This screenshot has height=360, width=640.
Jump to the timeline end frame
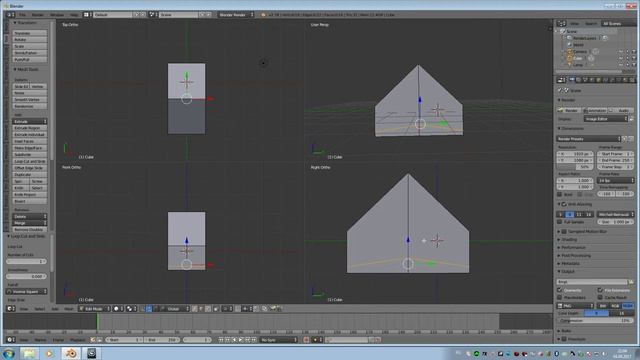click(254, 340)
